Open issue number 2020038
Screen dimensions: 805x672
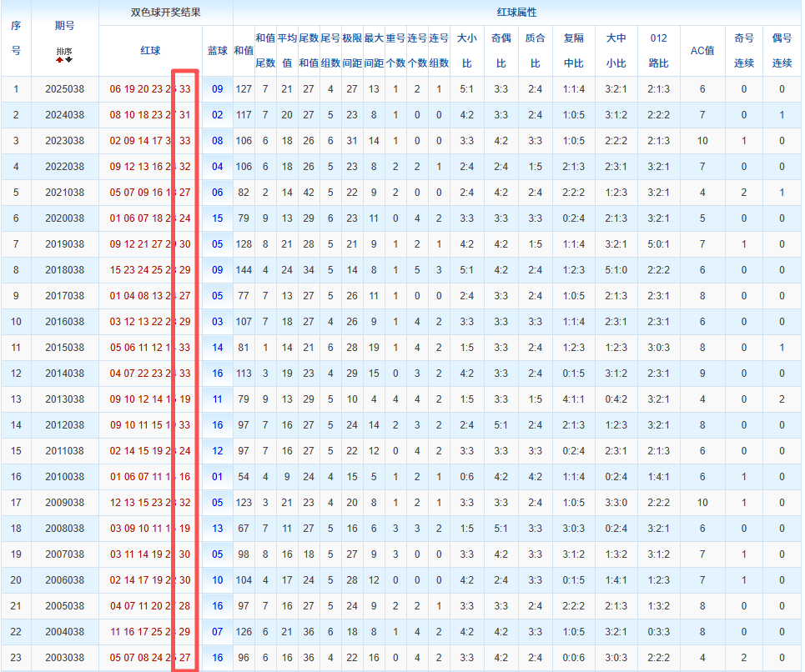65,218
